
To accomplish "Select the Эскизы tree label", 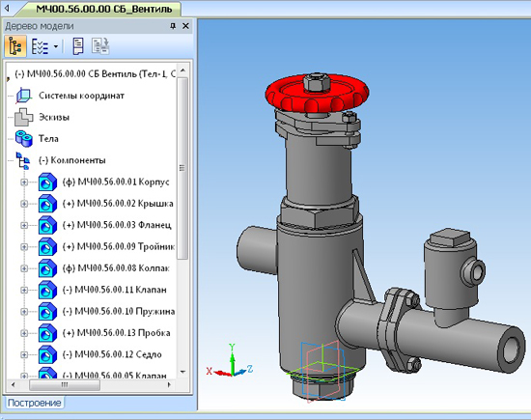I will (x=54, y=117).
